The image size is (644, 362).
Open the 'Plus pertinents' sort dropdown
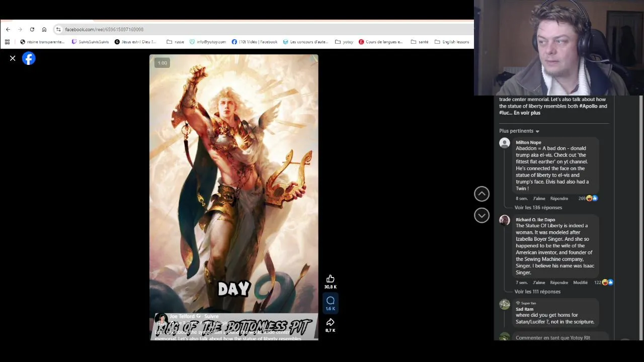pos(519,131)
